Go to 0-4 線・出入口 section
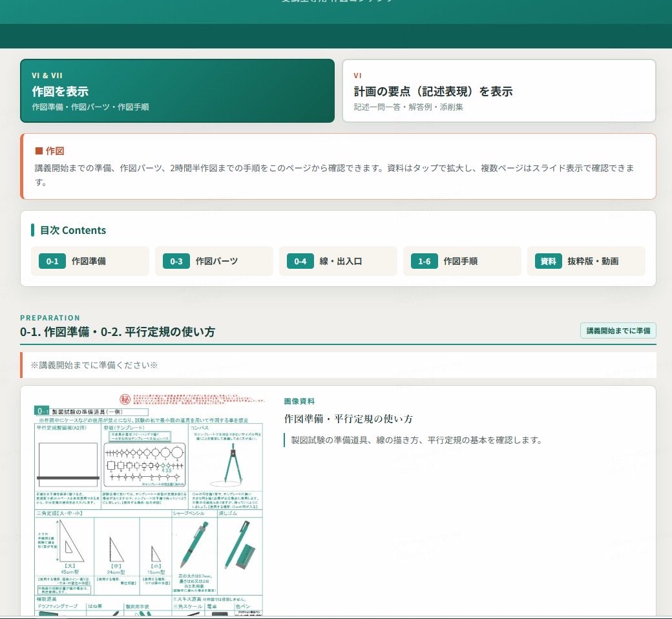 [338, 261]
